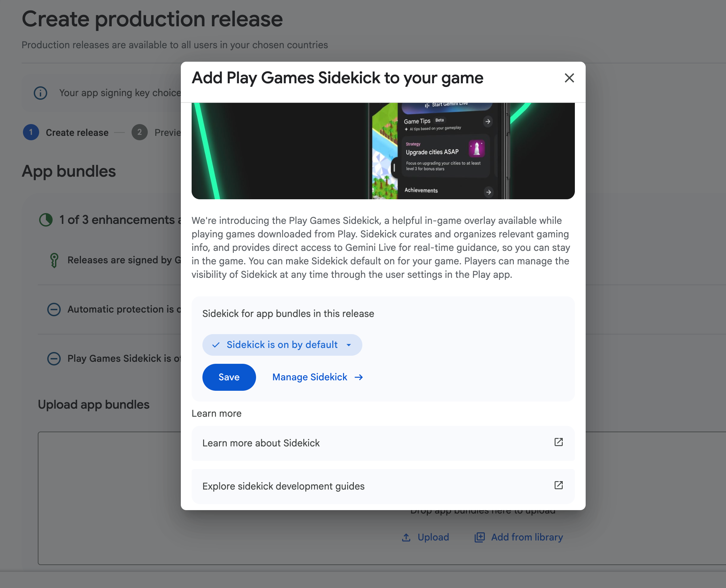Click the 'Create production release' page title
Viewport: 726px width, 588px height.
pyautogui.click(x=152, y=19)
